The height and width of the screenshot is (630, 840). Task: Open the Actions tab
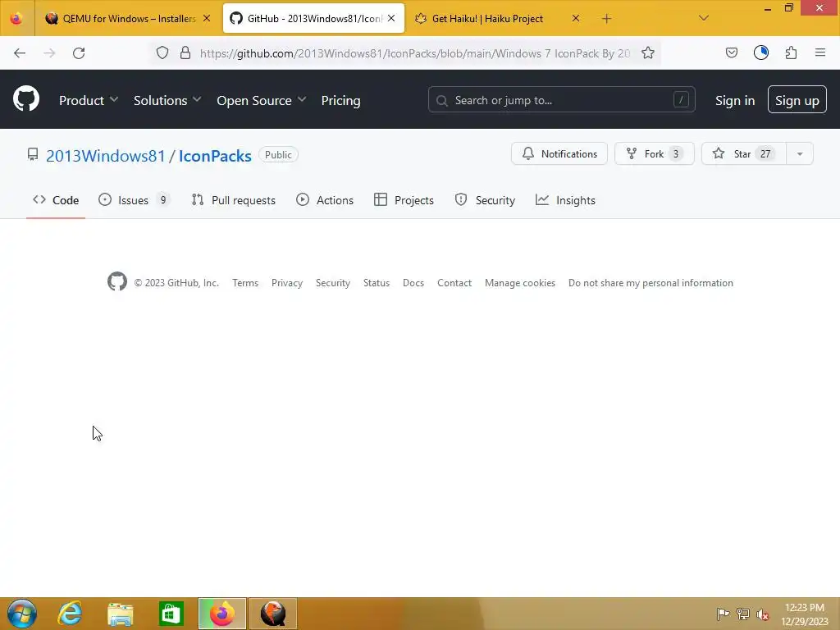coord(325,200)
